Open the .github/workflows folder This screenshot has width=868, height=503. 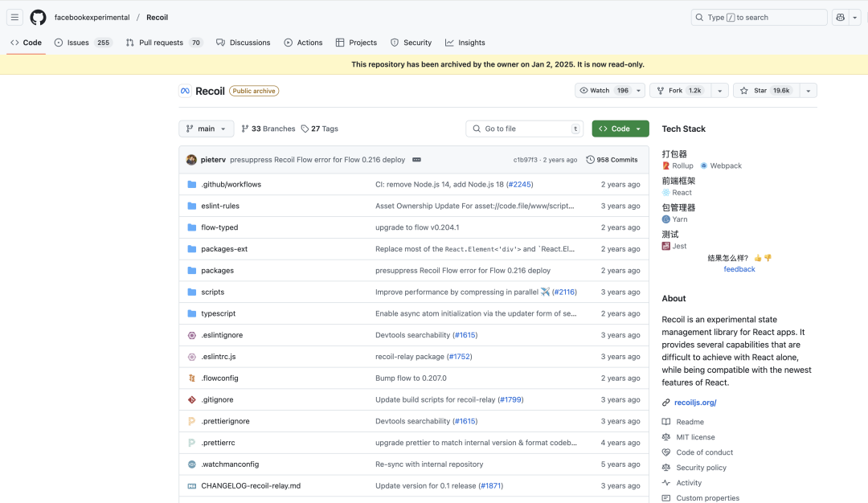(x=231, y=184)
